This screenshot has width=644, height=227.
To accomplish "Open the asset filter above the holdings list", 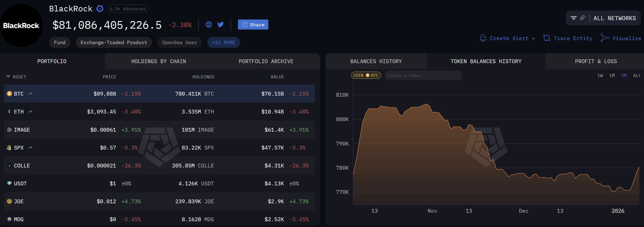I will [8, 77].
